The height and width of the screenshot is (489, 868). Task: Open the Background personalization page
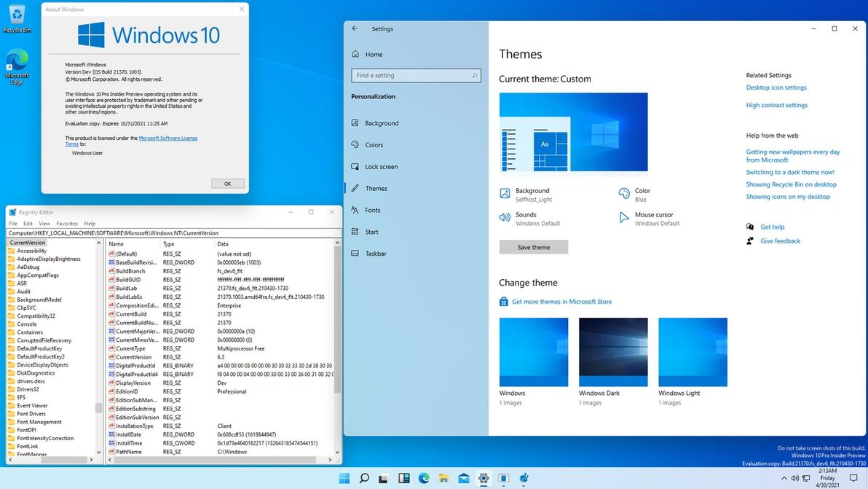click(375, 123)
